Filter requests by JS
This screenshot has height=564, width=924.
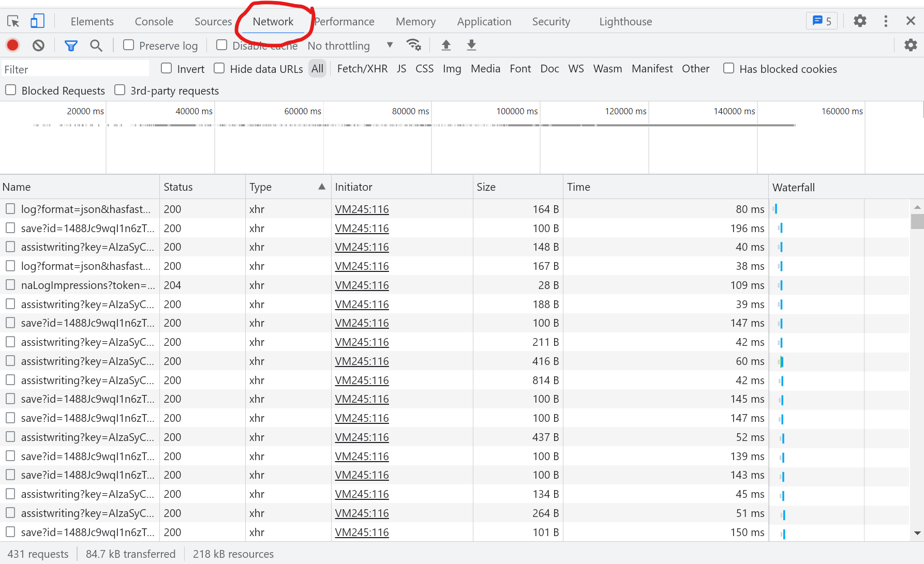click(401, 68)
